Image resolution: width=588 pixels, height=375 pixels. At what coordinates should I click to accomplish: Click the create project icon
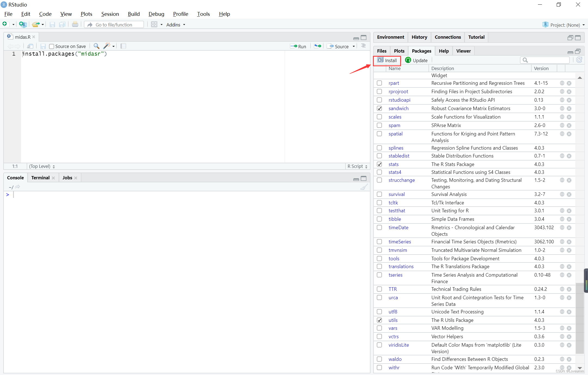[x=23, y=25]
